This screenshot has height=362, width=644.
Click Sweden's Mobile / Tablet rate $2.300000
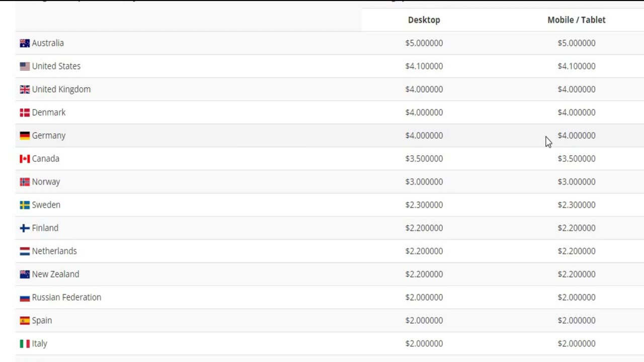[576, 205]
